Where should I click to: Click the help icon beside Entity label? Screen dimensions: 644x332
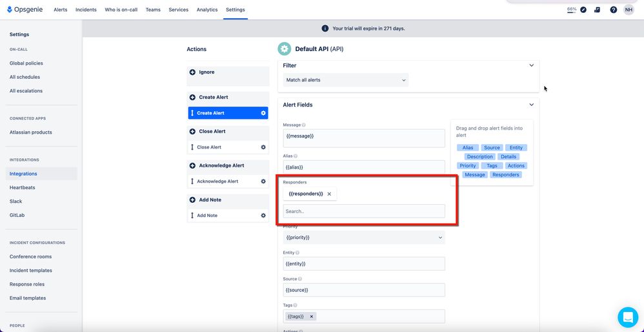297,253
